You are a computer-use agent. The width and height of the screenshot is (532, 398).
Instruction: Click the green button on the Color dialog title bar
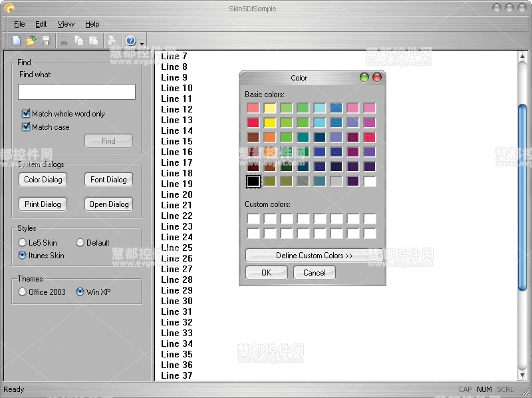pyautogui.click(x=364, y=77)
